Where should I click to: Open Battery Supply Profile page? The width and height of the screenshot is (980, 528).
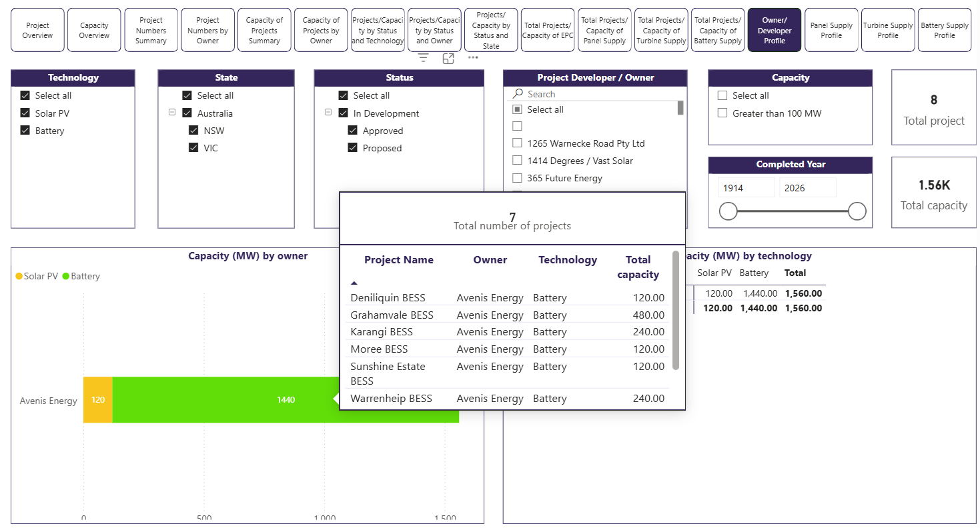(945, 30)
